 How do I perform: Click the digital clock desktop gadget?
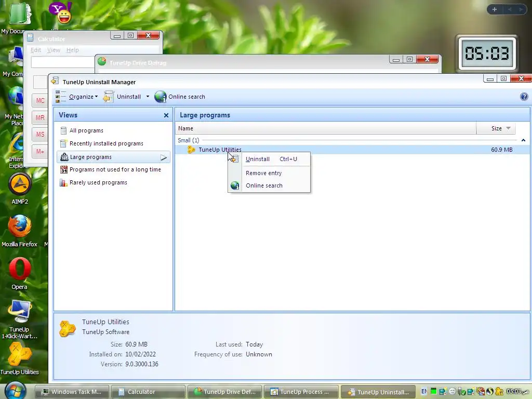click(x=486, y=54)
